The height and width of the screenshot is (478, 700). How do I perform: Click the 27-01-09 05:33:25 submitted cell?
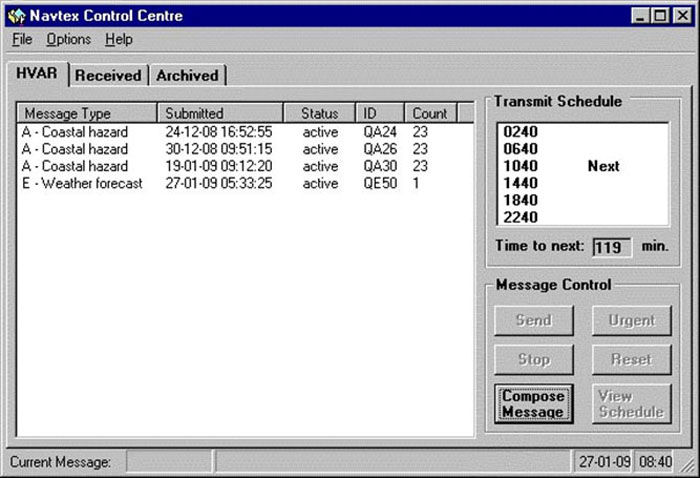pyautogui.click(x=219, y=183)
